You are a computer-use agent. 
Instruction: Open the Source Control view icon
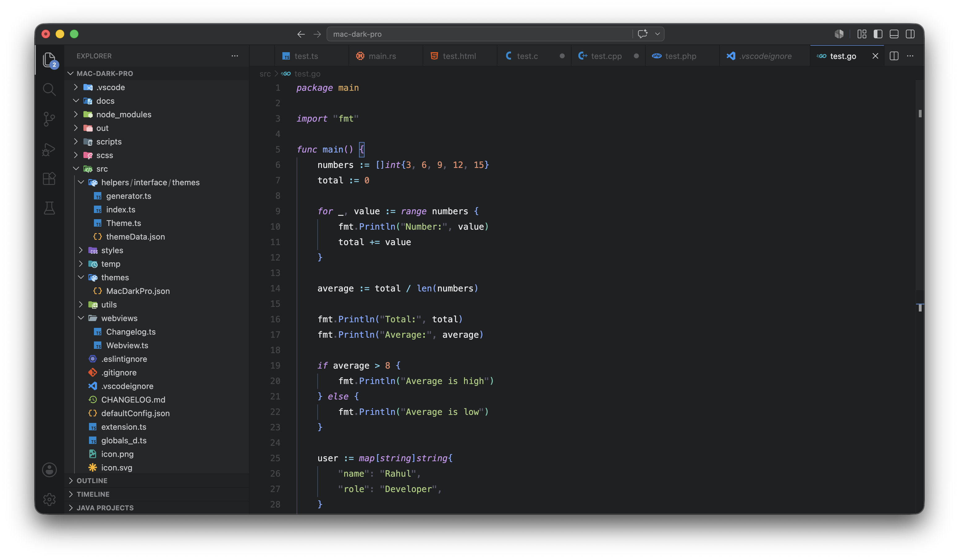pyautogui.click(x=49, y=119)
